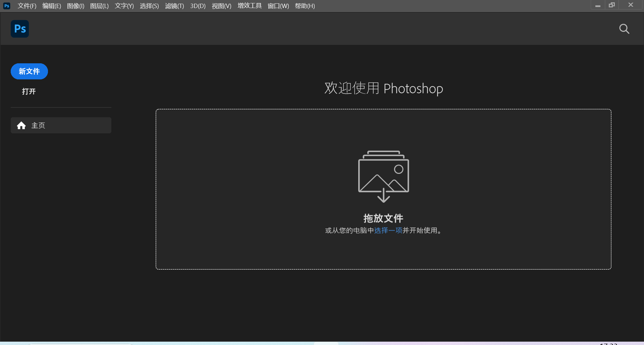Open the 帮助(H) menu
Viewport: 644px width, 345px height.
pyautogui.click(x=305, y=6)
